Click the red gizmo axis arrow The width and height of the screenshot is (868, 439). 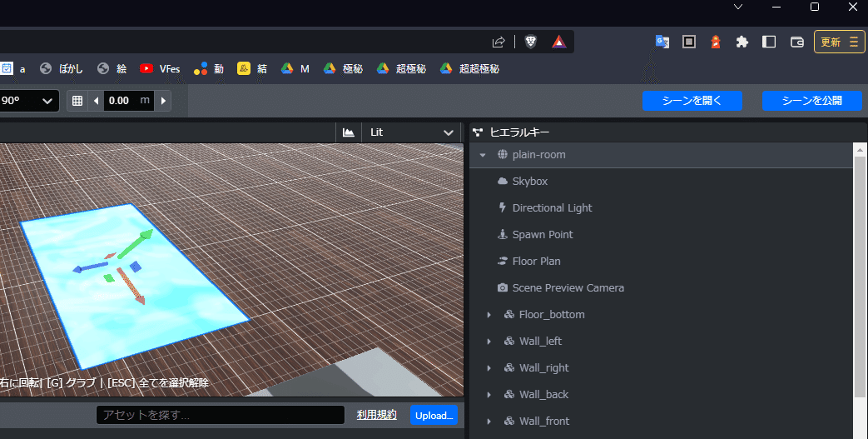click(x=131, y=287)
